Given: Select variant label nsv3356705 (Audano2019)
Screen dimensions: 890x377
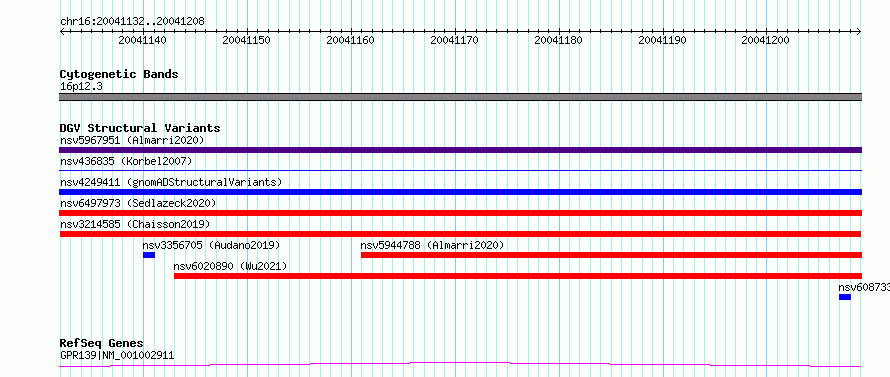Looking at the screenshot, I should 211,245.
